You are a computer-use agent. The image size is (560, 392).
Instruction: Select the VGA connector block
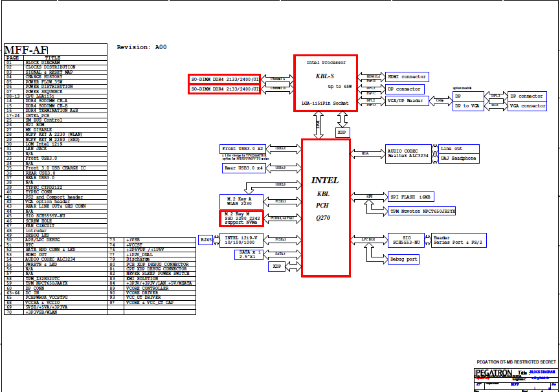527,106
